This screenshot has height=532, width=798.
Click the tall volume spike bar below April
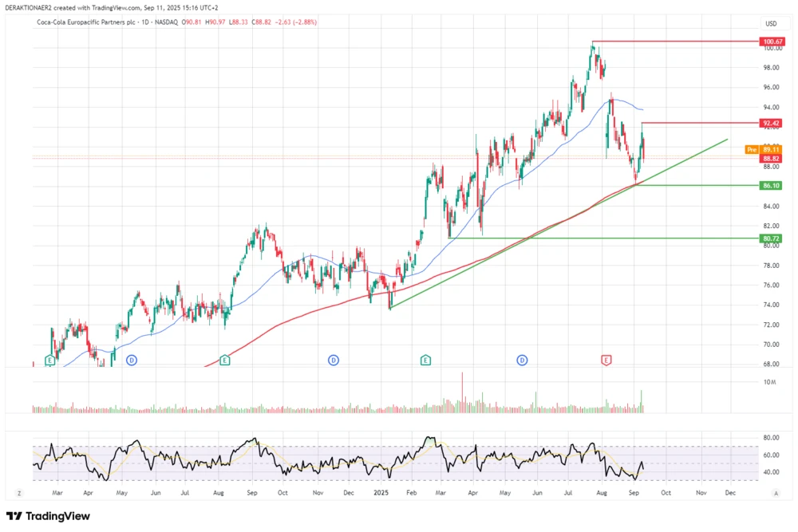pyautogui.click(x=462, y=395)
